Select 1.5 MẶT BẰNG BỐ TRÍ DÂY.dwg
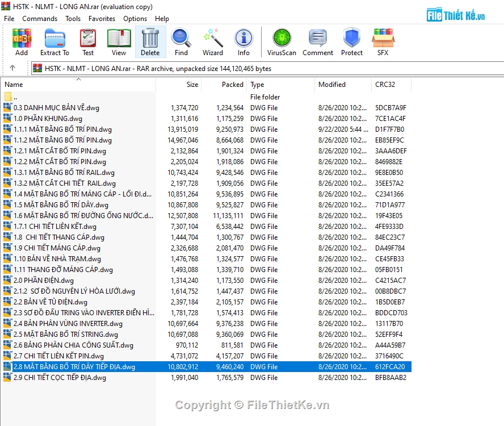The width and height of the screenshot is (504, 426). coord(61,204)
